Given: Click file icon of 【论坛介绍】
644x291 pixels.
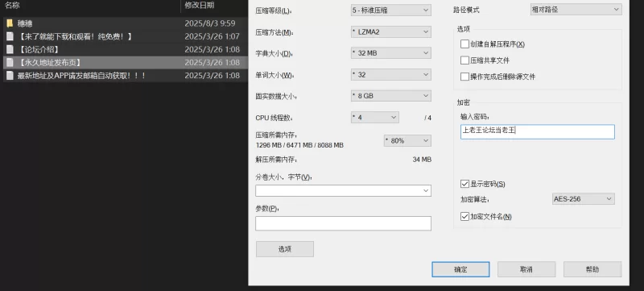Looking at the screenshot, I should (x=10, y=49).
